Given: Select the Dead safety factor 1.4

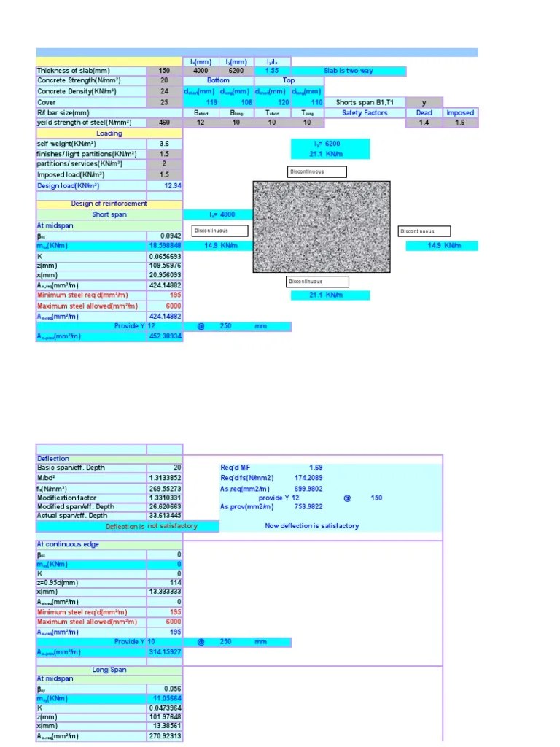Looking at the screenshot, I should 424,123.
